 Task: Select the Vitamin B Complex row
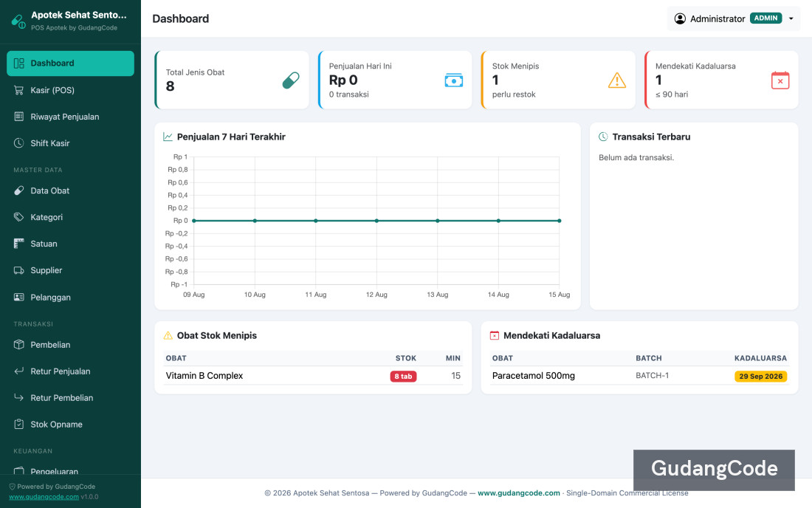(x=313, y=376)
